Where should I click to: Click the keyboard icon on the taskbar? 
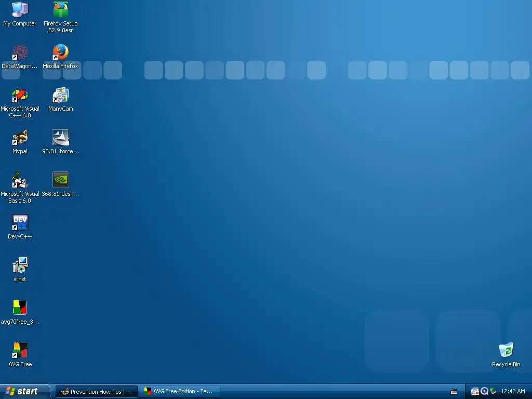pyautogui.click(x=454, y=392)
